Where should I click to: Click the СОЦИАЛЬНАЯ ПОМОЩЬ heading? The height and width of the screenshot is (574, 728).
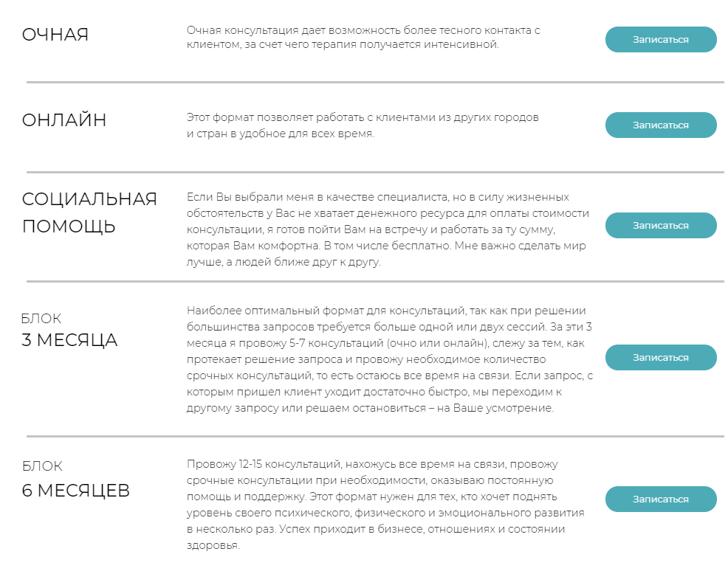pos(89,212)
